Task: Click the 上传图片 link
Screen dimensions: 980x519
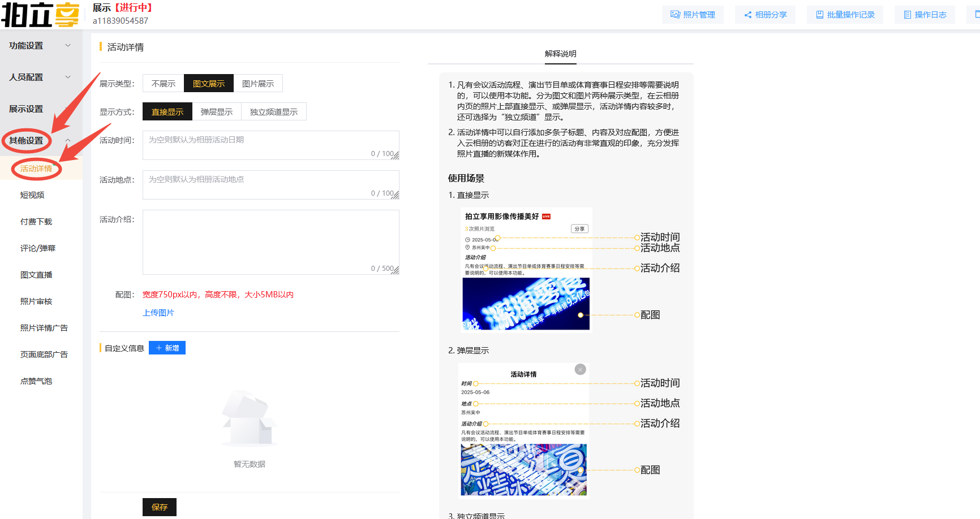Action: [158, 313]
